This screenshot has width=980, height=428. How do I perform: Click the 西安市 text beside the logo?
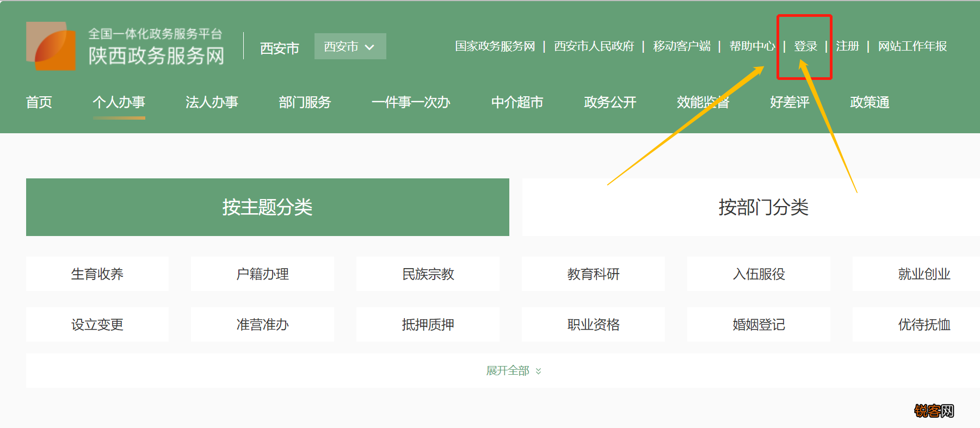coord(280,48)
